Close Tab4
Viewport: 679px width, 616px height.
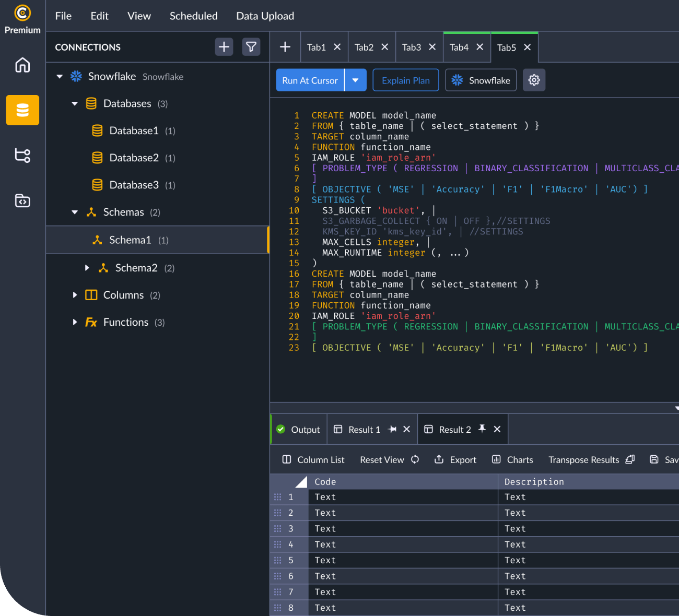480,47
